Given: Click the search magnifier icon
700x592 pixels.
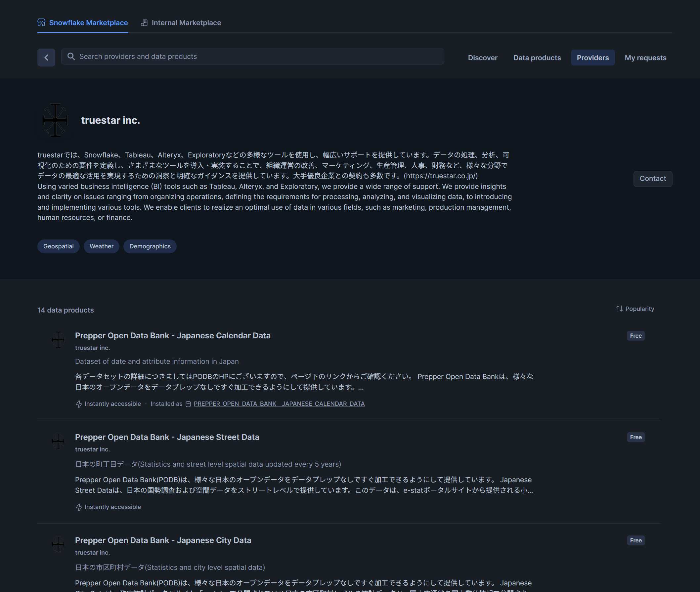Looking at the screenshot, I should point(71,56).
